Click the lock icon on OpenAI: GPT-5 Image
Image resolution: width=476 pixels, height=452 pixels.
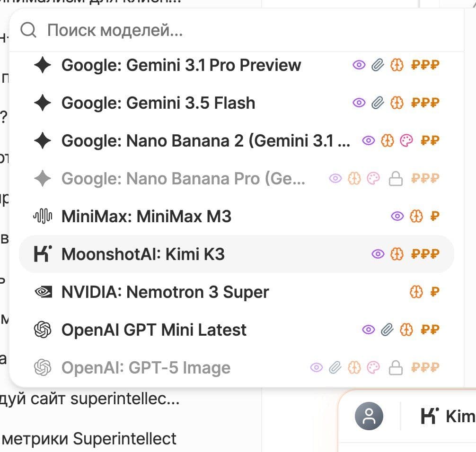(x=396, y=368)
